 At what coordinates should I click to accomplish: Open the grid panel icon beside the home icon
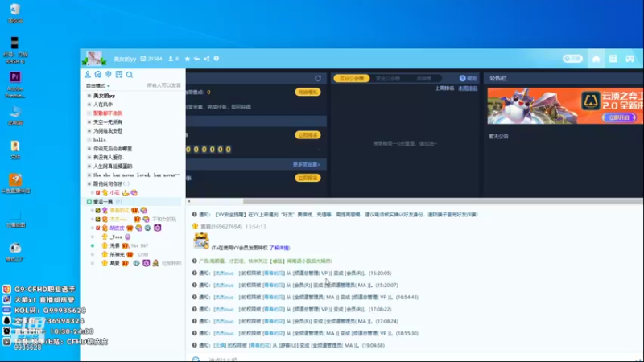click(x=613, y=59)
